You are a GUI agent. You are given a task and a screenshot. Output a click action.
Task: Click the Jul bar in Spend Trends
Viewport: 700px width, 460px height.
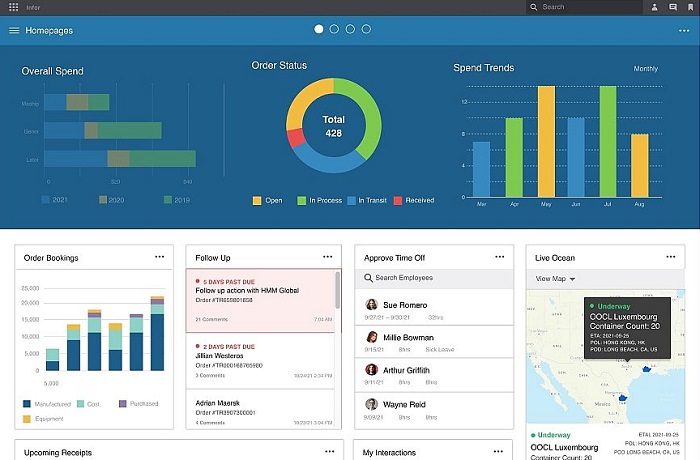608,141
